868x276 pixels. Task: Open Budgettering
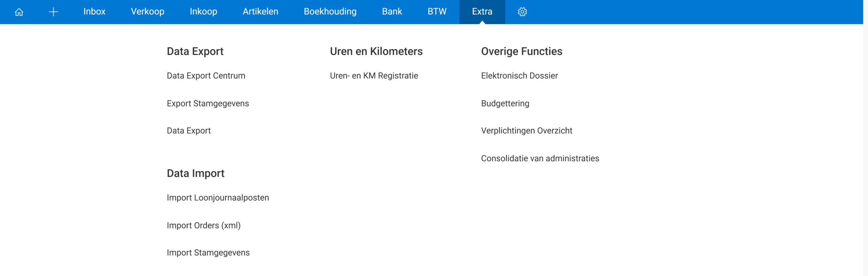(x=505, y=103)
